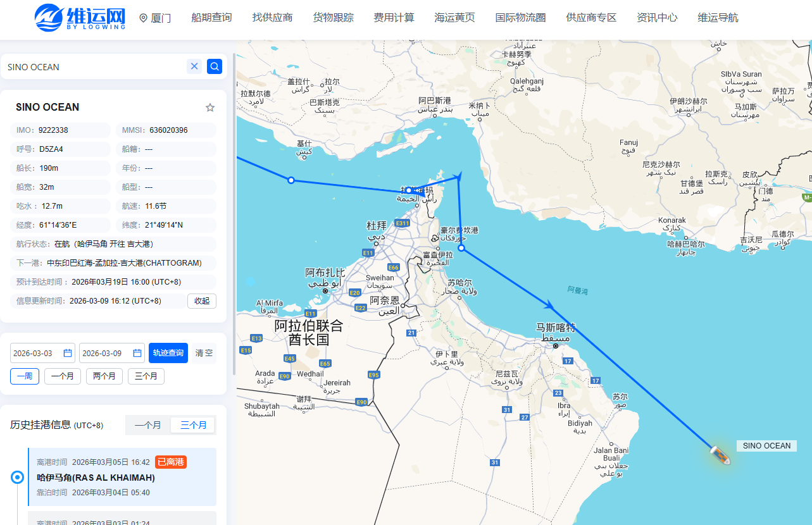
Task: Select the 一个月 track range option
Action: point(63,376)
